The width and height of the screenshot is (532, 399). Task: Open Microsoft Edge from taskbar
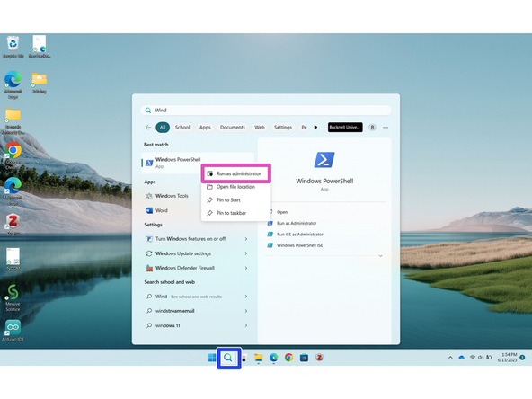pos(273,358)
